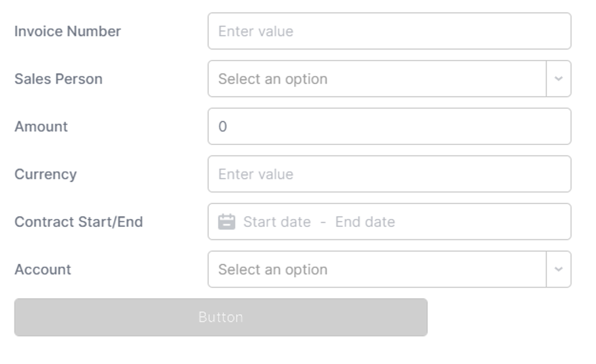This screenshot has width=596, height=364.
Task: Click the Invoice Number label
Action: click(x=68, y=31)
